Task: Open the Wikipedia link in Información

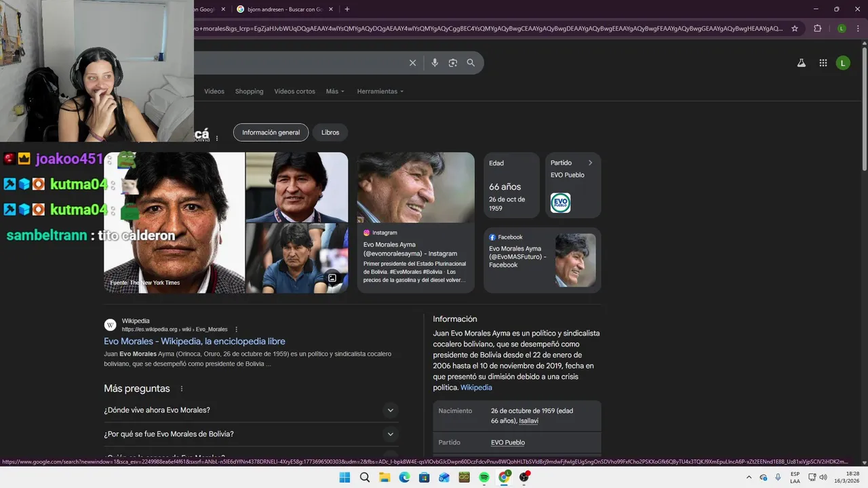Action: coord(476,388)
